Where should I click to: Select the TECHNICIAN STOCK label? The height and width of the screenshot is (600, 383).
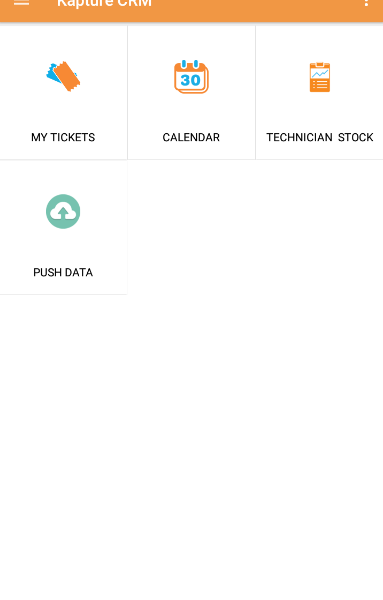319,137
